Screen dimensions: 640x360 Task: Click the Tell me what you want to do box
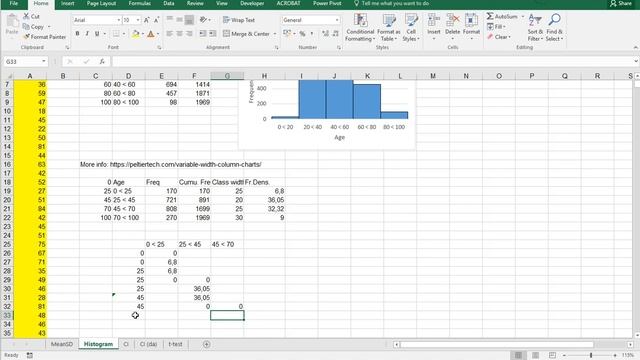click(x=391, y=3)
